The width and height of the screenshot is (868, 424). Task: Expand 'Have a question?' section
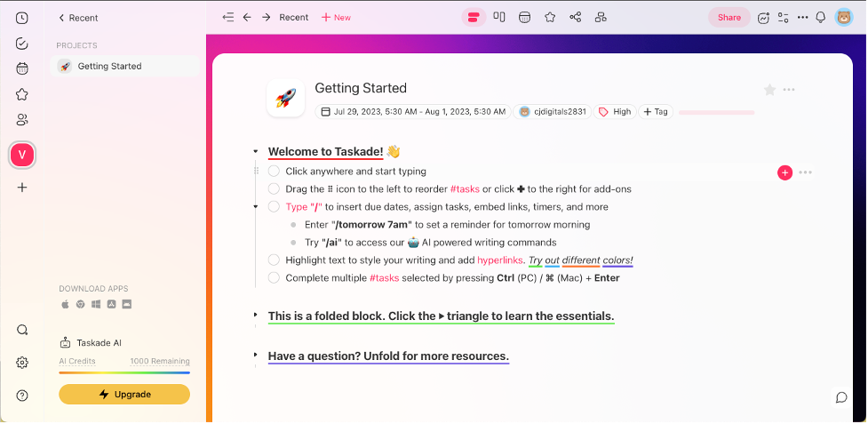(255, 354)
